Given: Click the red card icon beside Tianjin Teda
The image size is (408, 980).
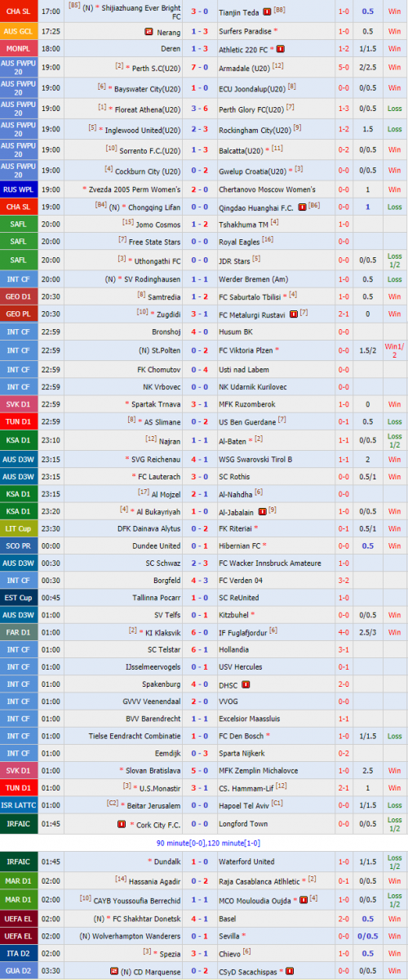Looking at the screenshot, I should click(x=268, y=12).
